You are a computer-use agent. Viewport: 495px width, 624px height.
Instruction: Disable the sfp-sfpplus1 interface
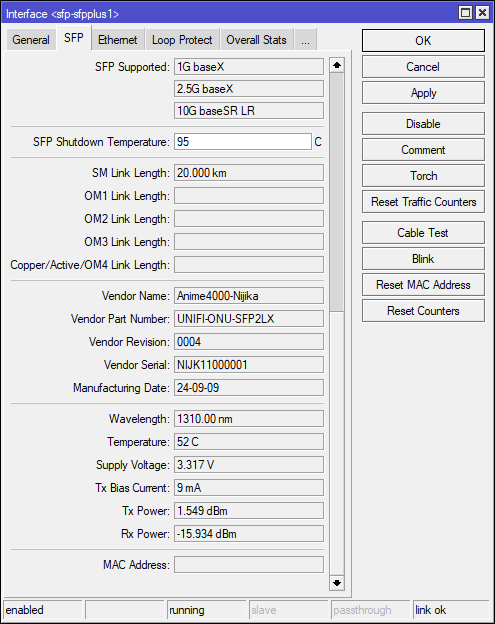(423, 124)
